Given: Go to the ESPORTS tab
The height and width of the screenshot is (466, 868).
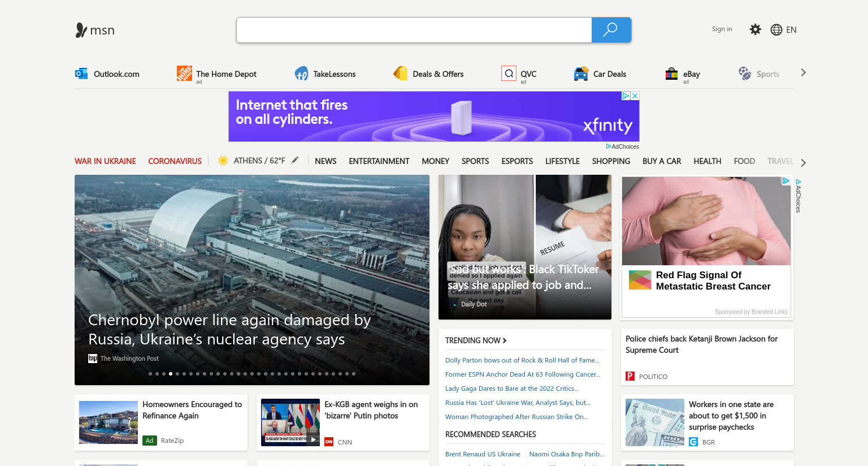Looking at the screenshot, I should tap(517, 161).
